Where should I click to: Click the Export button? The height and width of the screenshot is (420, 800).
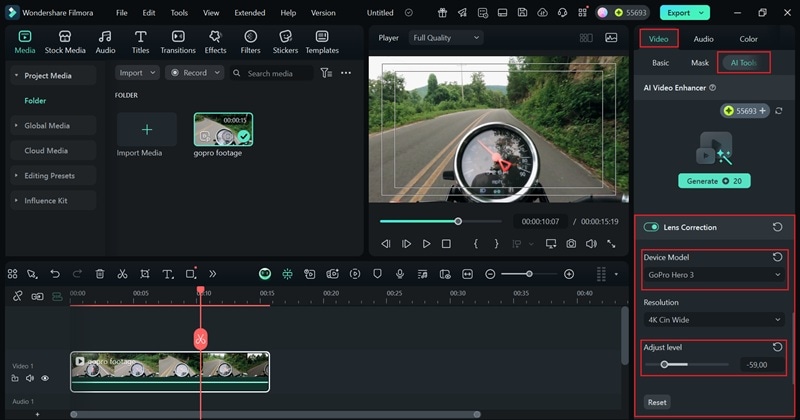[685, 13]
